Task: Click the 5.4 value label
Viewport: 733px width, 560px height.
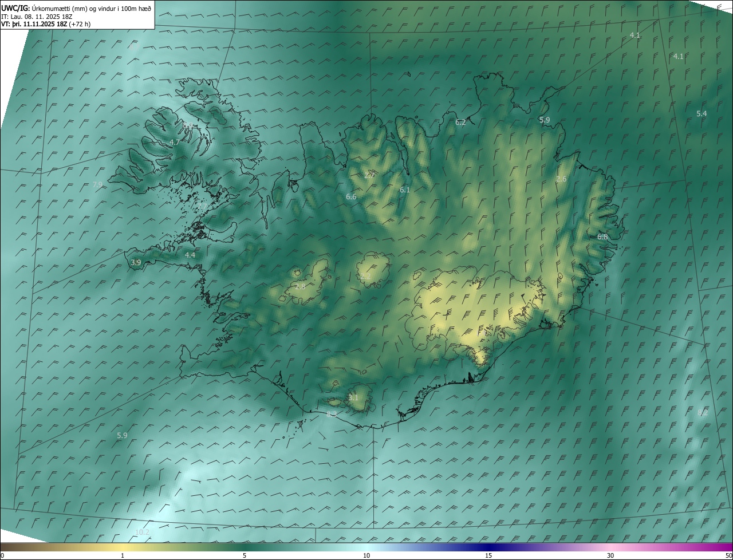Action: pyautogui.click(x=702, y=114)
